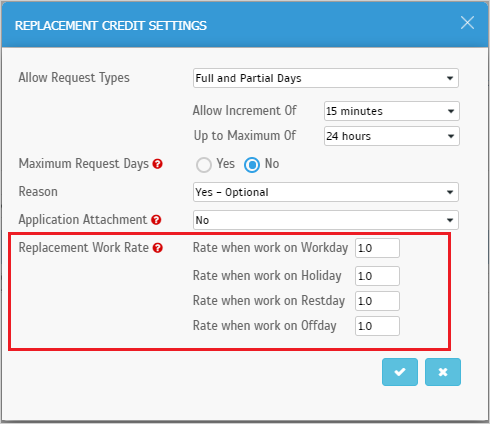Screen dimensions: 490x424
Task: Click the Yes radio label text
Action: pos(226,164)
